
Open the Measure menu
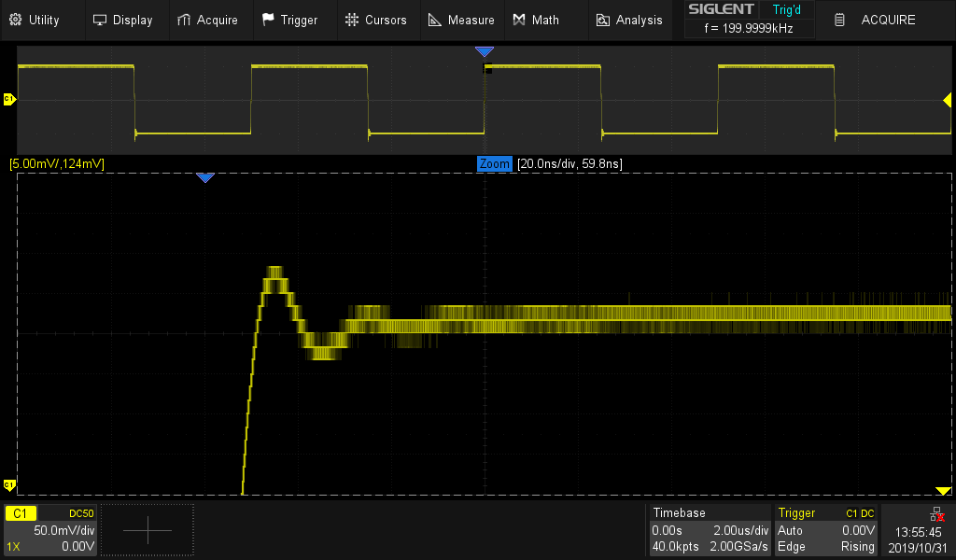461,20
